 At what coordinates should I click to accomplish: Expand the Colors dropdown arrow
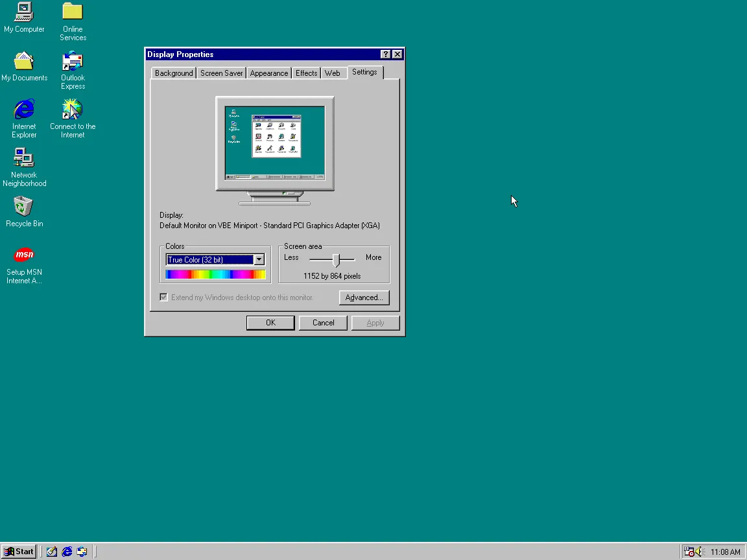(259, 260)
